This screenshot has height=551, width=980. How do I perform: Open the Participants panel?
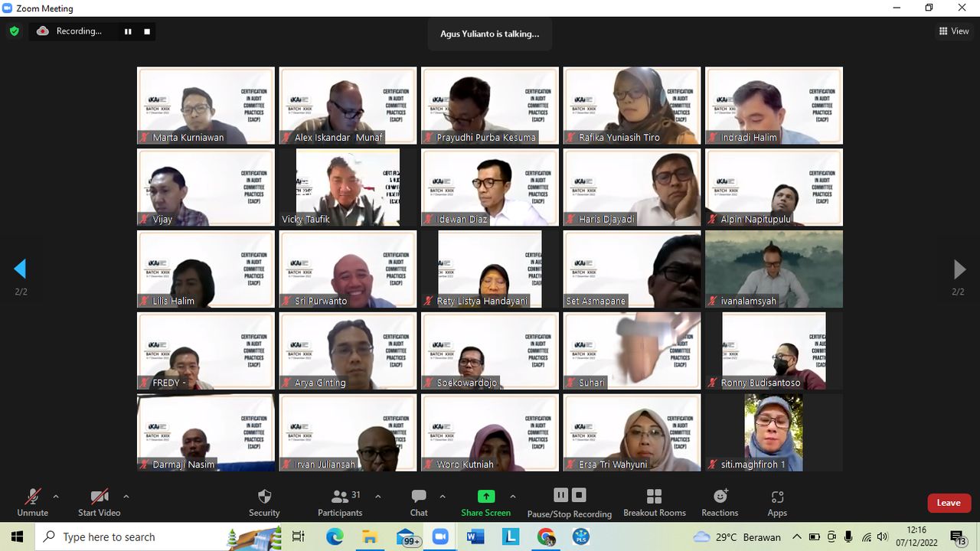(340, 503)
